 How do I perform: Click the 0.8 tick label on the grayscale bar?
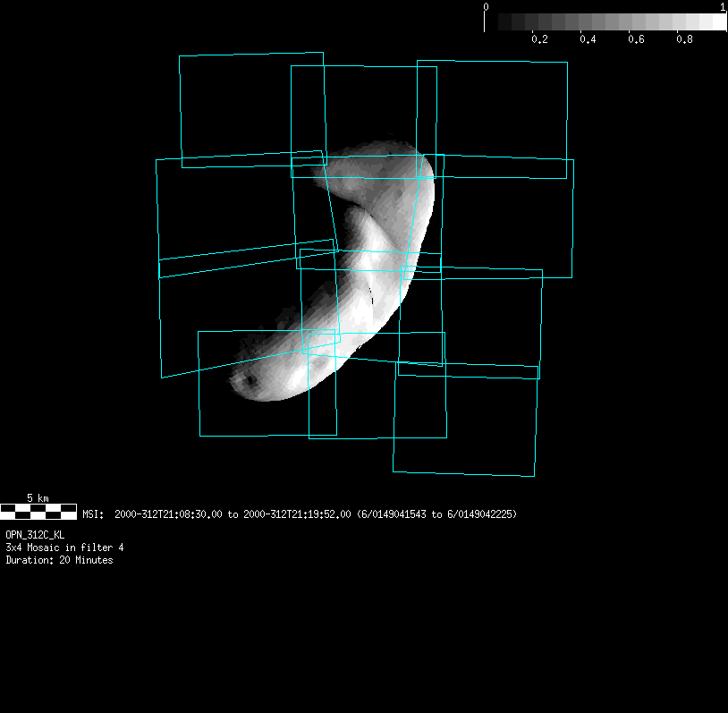[x=684, y=40]
